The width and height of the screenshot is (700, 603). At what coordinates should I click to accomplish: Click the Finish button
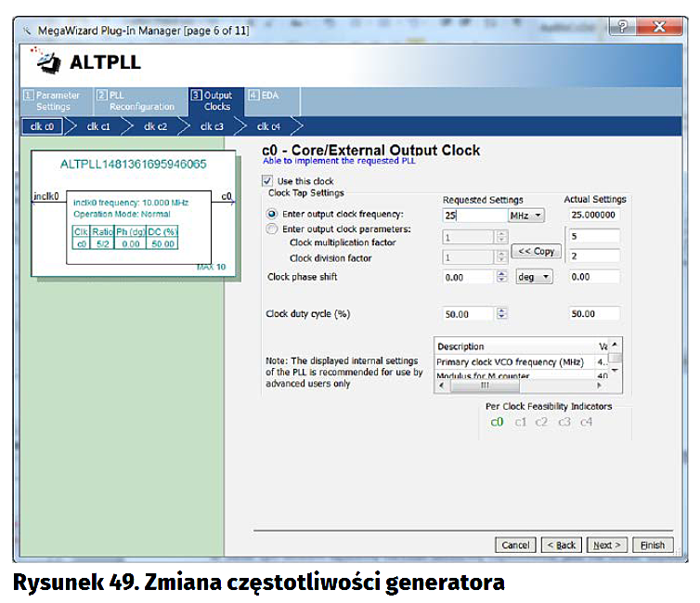[x=652, y=544]
